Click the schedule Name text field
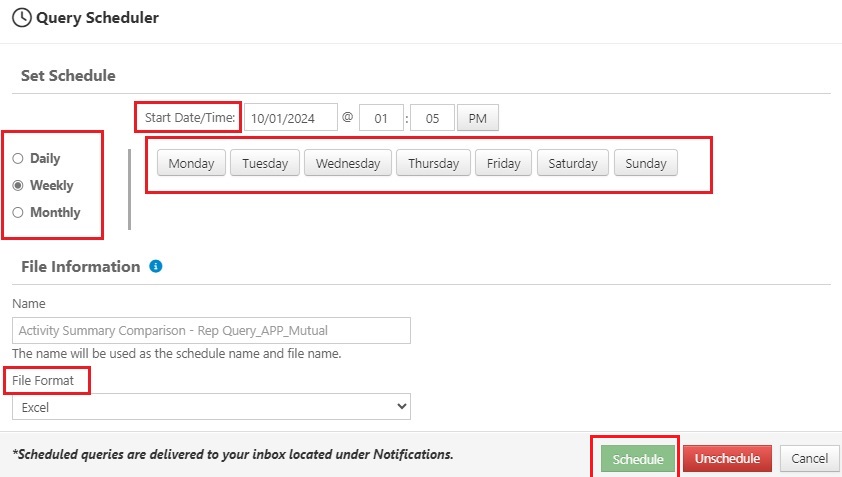Screen dimensions: 842x477 point(212,330)
